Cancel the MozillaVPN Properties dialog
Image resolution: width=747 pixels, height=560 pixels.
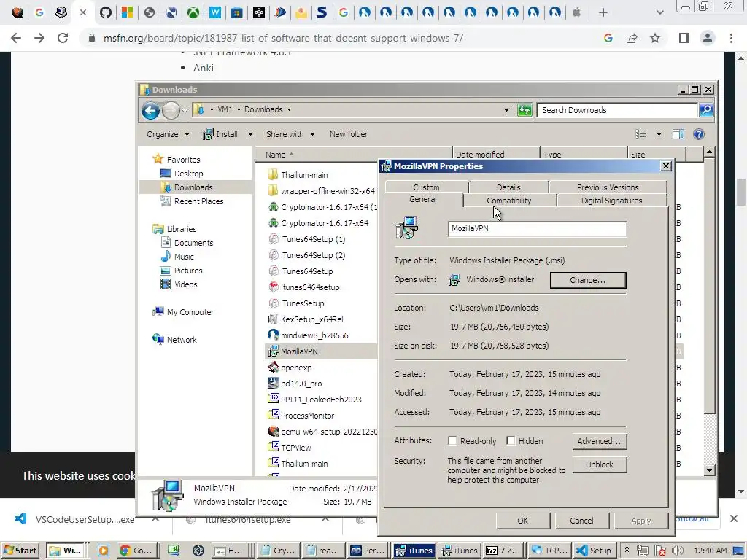pos(581,521)
